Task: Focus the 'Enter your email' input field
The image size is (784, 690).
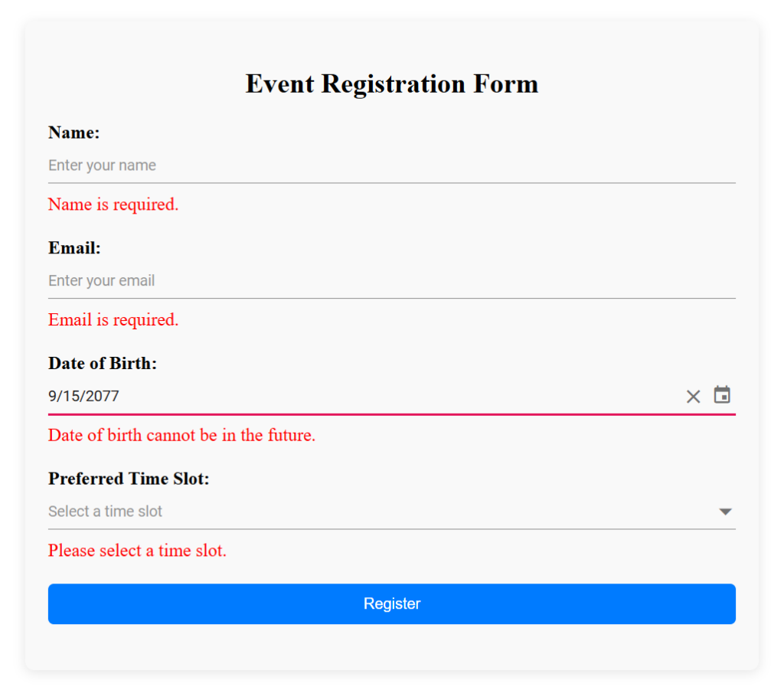Action: 306,280
